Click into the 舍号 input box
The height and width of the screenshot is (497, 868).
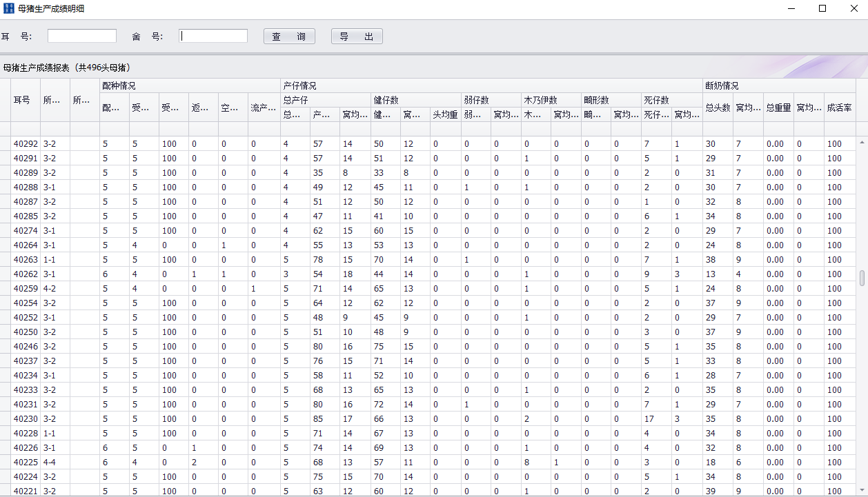tap(213, 36)
